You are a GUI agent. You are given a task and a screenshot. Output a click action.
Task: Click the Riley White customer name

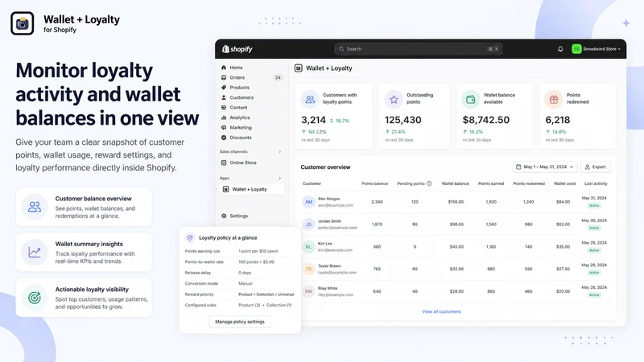[x=328, y=288]
